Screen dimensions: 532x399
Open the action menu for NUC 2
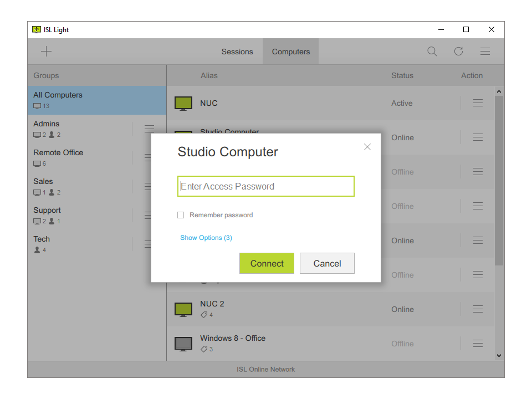pos(478,309)
